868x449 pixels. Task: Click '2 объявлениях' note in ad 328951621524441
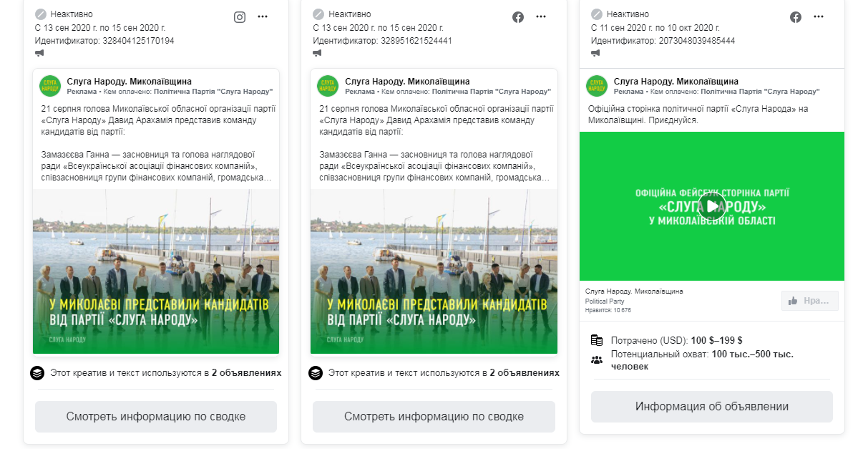[x=525, y=373]
